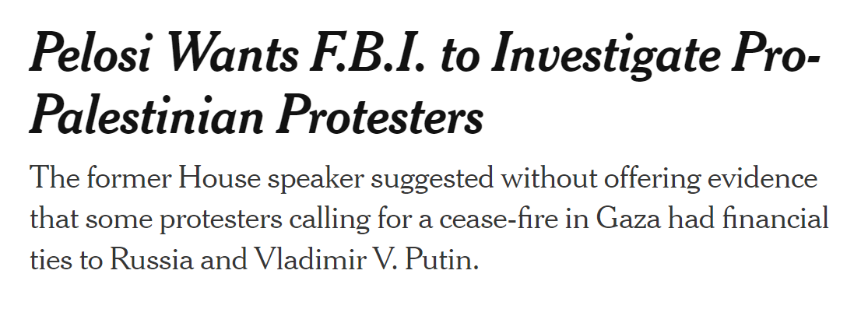Viewport: 868px width, 316px height.
Task: Open the Pelosi F.B.I. headline link
Action: [x=424, y=85]
